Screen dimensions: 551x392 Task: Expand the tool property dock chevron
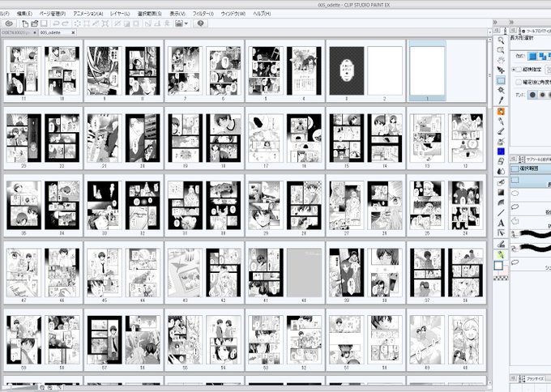pos(511,22)
